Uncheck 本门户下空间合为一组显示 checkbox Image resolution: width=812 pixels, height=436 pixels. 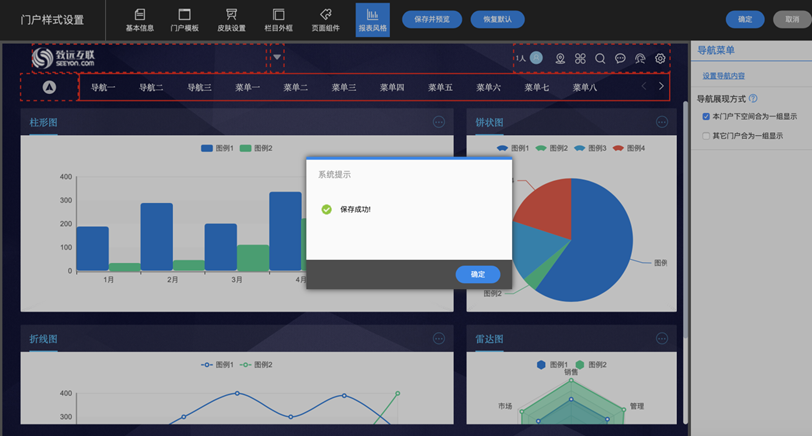(x=706, y=117)
